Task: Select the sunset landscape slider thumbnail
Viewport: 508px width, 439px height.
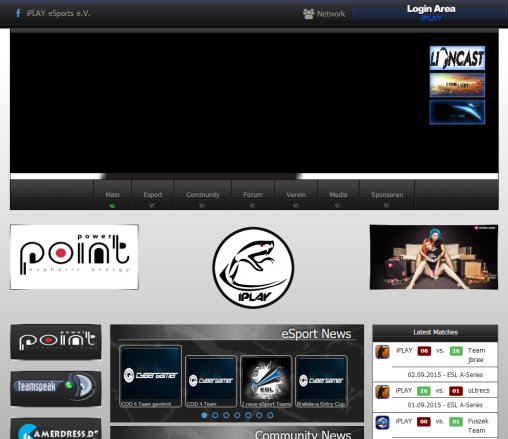Action: point(457,85)
